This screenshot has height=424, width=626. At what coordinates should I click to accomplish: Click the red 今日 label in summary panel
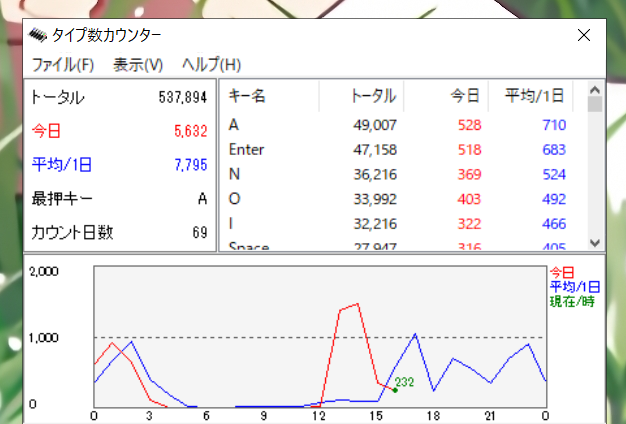(x=46, y=131)
